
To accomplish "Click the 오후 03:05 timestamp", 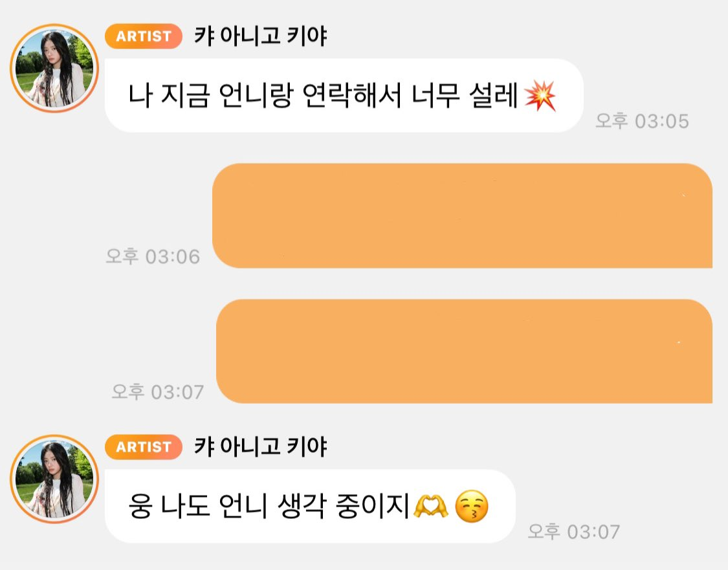I will click(642, 121).
